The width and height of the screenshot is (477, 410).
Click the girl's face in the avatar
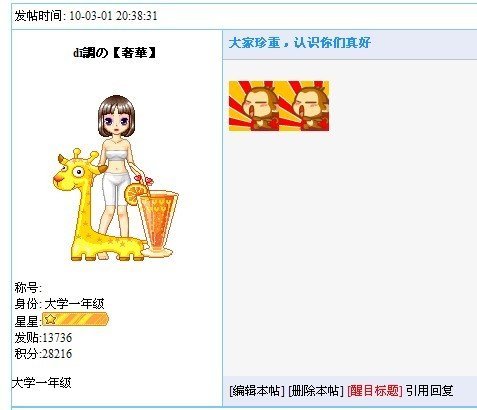(116, 121)
